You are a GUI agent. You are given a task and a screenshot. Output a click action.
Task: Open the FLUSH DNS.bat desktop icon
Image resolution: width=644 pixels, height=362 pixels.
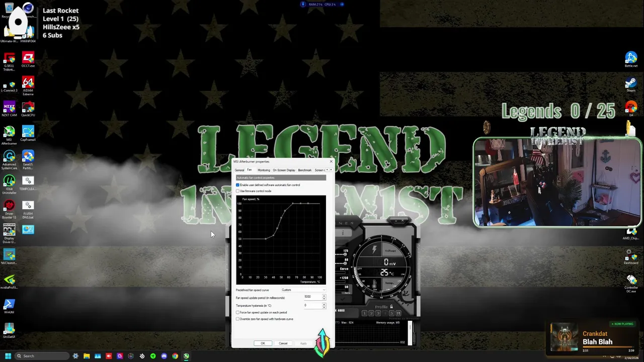(x=28, y=209)
